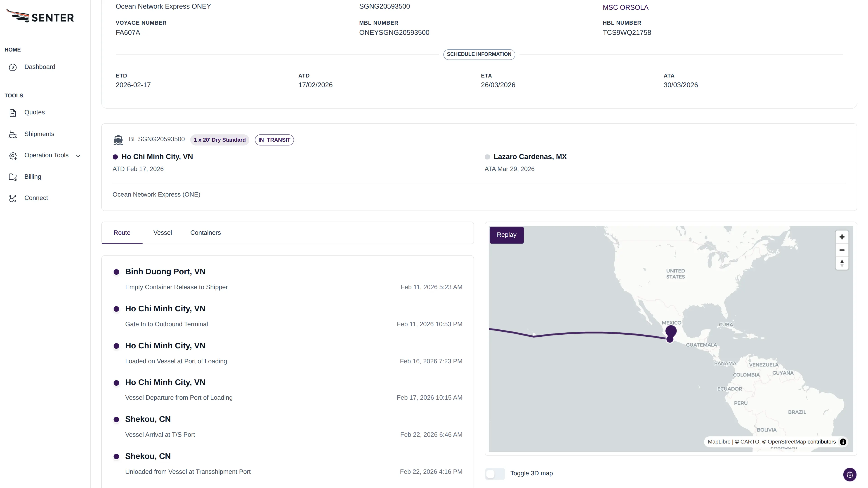Image resolution: width=868 pixels, height=488 pixels.
Task: Select HBL number TCS9WQ21758
Action: point(627,33)
